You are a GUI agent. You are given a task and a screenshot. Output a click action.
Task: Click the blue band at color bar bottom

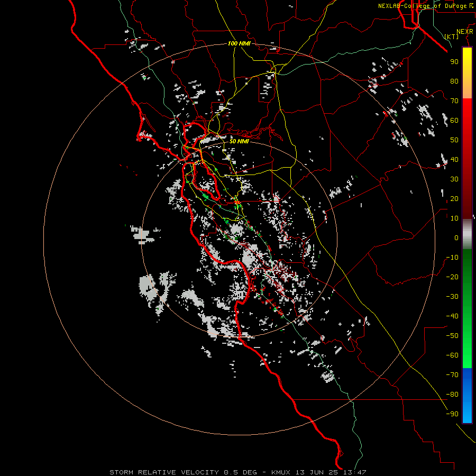coord(467,396)
